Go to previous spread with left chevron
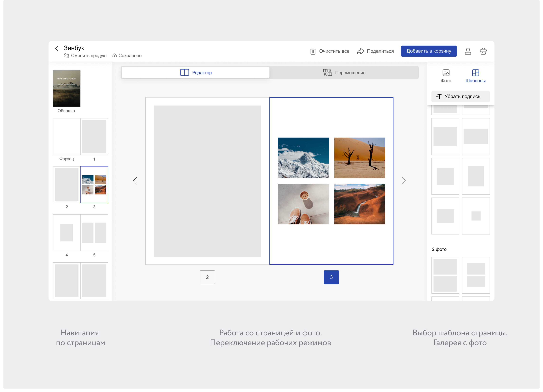Screen dimensions: 543x392 click(x=135, y=181)
